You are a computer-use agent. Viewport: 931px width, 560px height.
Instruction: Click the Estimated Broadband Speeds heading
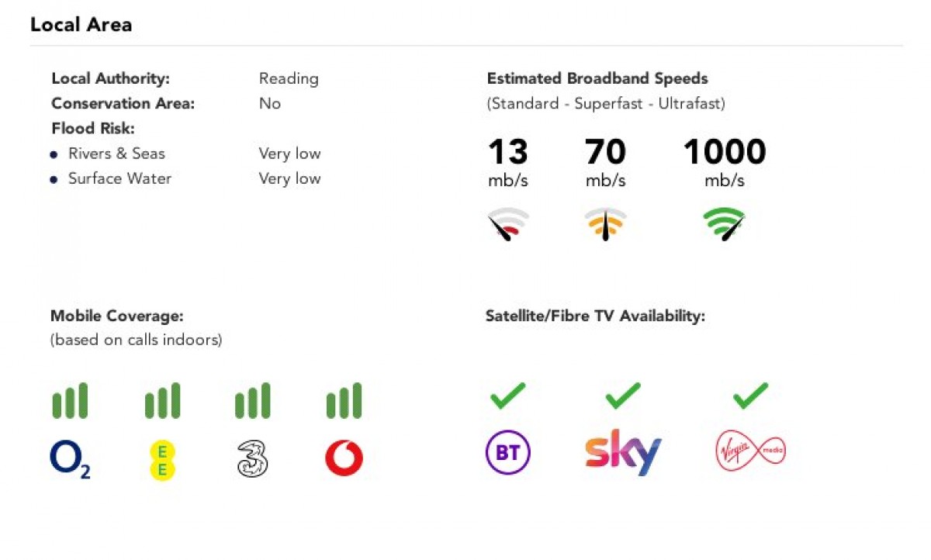click(x=597, y=78)
